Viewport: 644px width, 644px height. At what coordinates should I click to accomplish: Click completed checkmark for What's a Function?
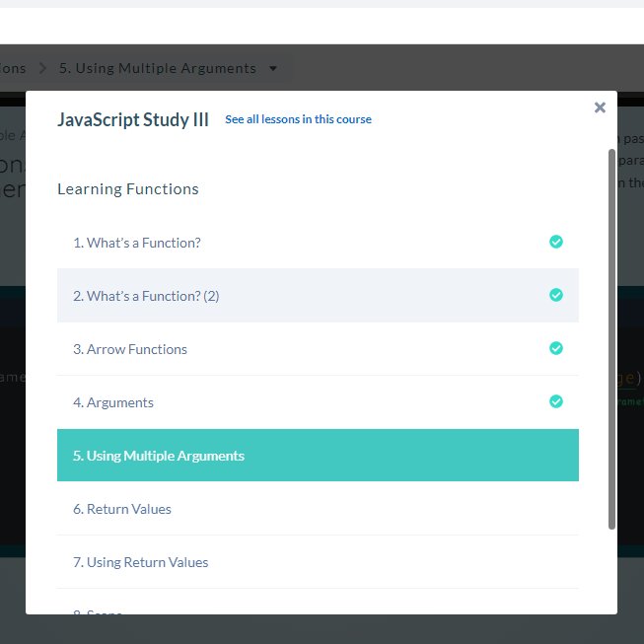tap(556, 242)
